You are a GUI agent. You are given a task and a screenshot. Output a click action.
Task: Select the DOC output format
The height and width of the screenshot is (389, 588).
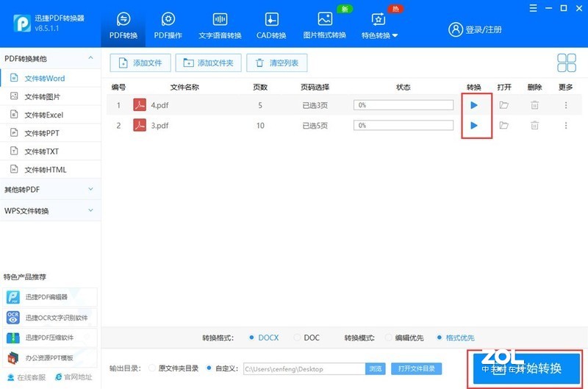(x=307, y=338)
